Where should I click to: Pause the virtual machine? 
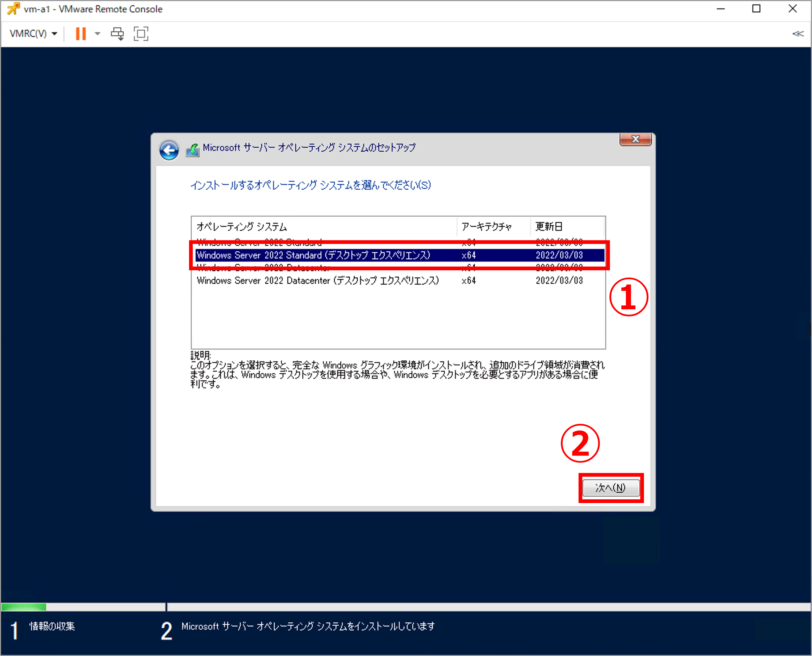coord(81,34)
